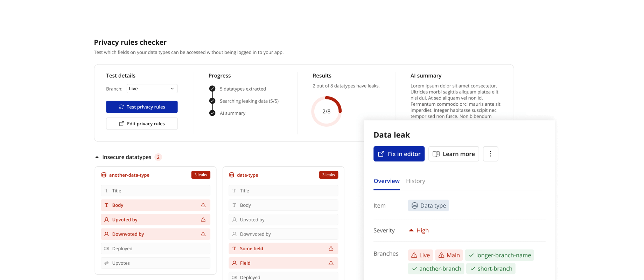Screen dimensions: 644x280
Task: Click the another-branch tag
Action: coord(436,268)
